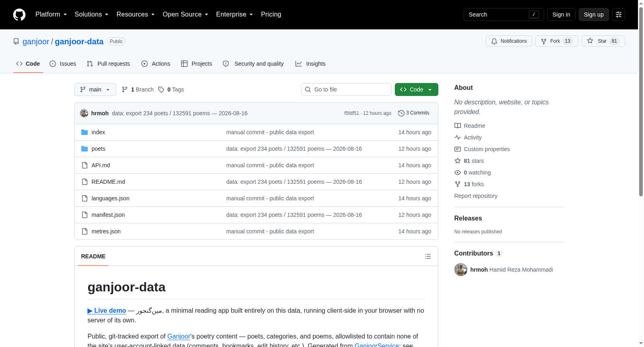Click the bell icon in Notifications
Screen dimensions: 644x347
(494, 41)
